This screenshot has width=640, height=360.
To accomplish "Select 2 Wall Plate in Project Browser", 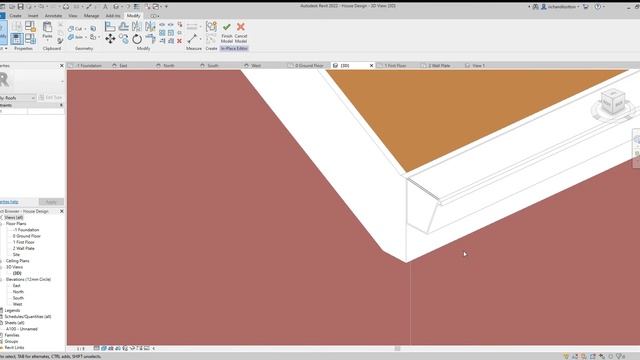I will tap(24, 248).
